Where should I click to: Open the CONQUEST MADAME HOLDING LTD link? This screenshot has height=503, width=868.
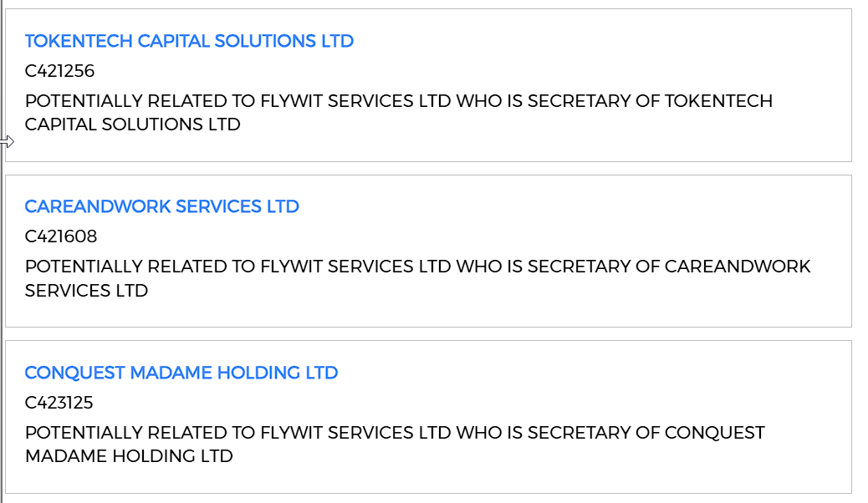(181, 373)
